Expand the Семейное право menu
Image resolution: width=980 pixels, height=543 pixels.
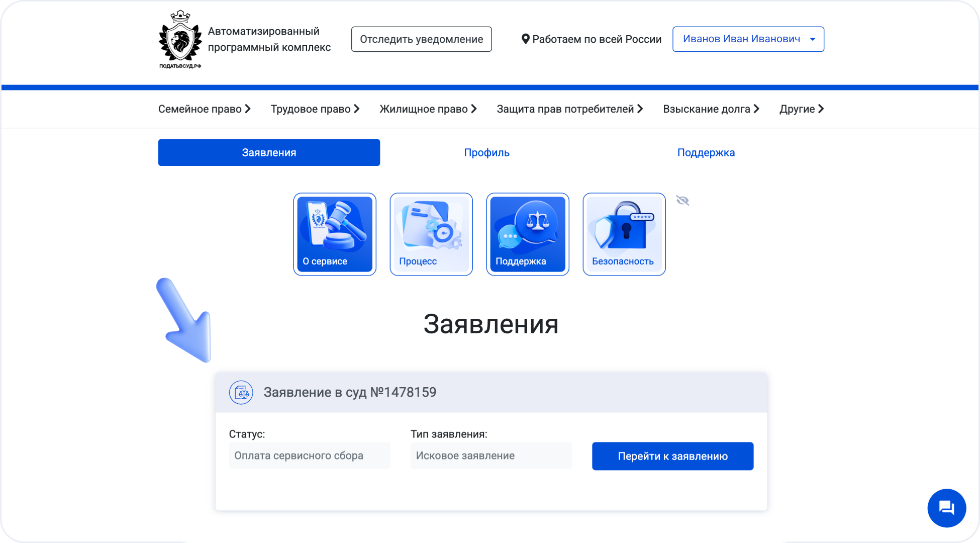[205, 109]
